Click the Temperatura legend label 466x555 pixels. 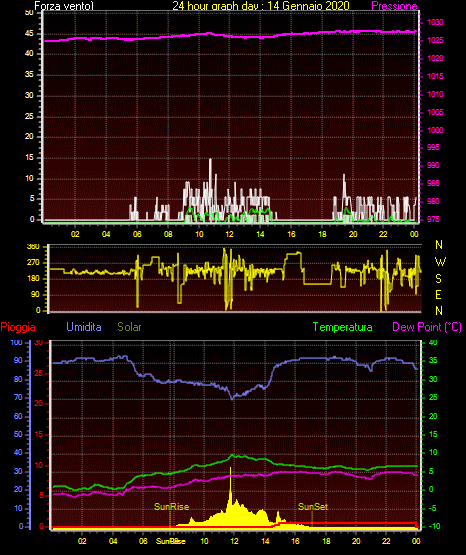[x=342, y=327]
